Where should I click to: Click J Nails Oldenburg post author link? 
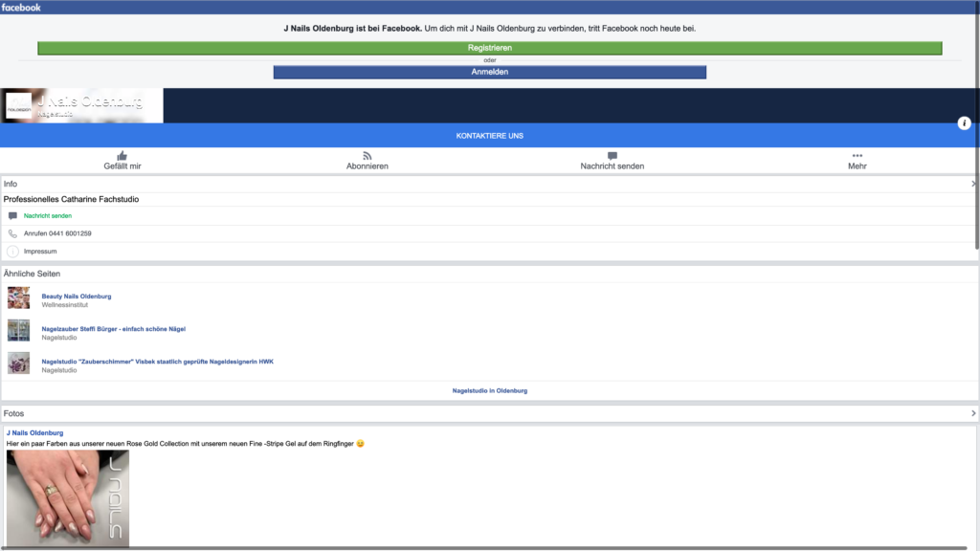point(35,432)
